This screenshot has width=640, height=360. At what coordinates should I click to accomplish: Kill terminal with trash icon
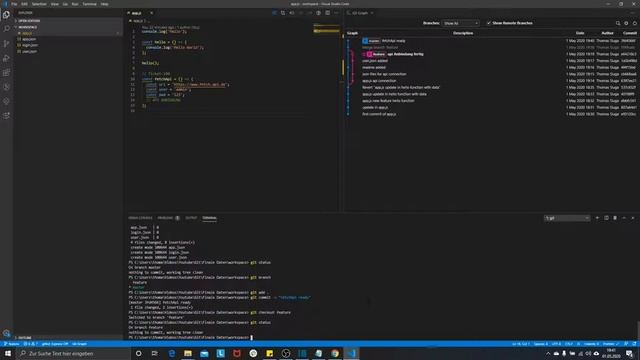click(615, 218)
